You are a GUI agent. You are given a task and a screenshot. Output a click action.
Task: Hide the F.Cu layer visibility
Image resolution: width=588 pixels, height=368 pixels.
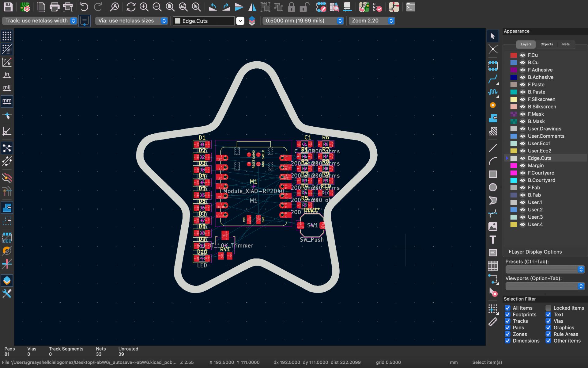(x=522, y=55)
